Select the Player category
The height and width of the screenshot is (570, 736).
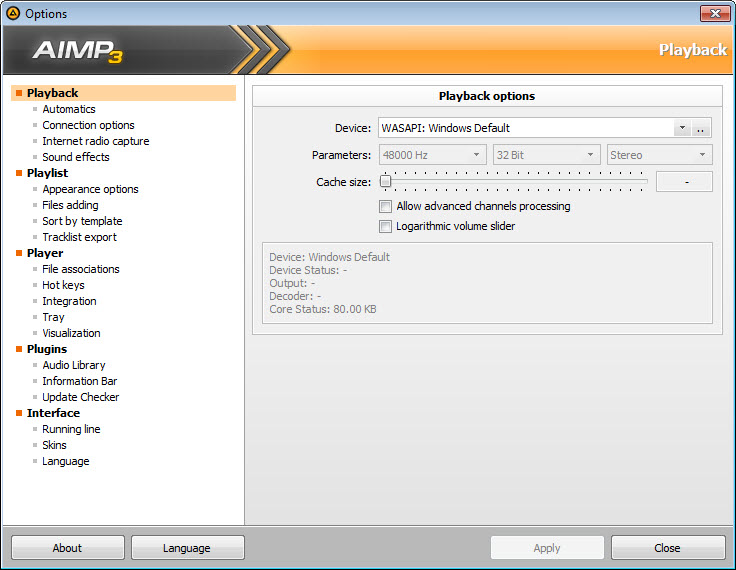click(x=45, y=253)
